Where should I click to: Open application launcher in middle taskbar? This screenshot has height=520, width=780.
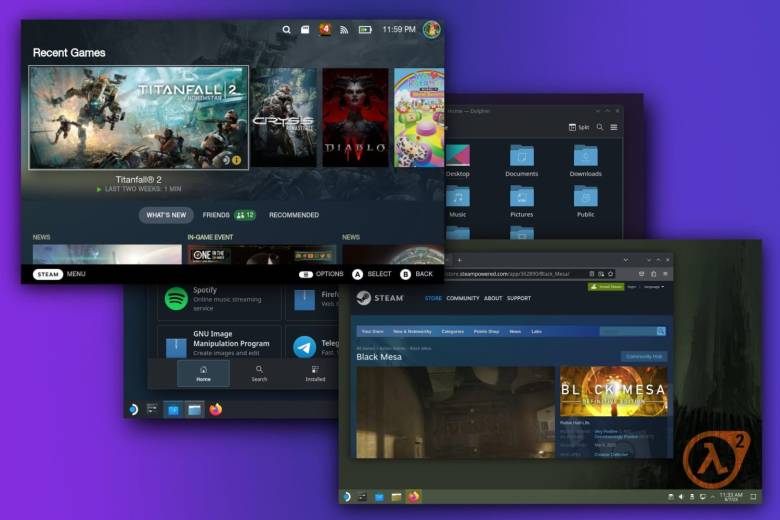click(133, 410)
